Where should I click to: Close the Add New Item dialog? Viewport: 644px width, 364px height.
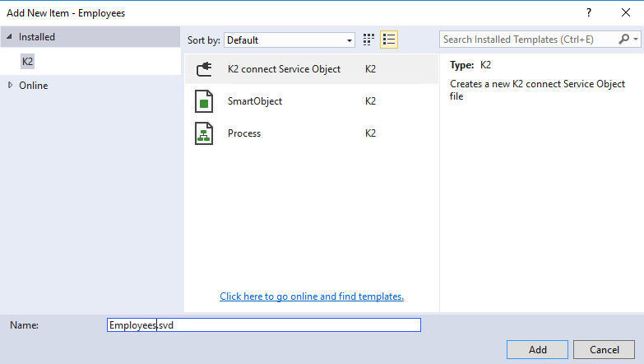coord(626,12)
